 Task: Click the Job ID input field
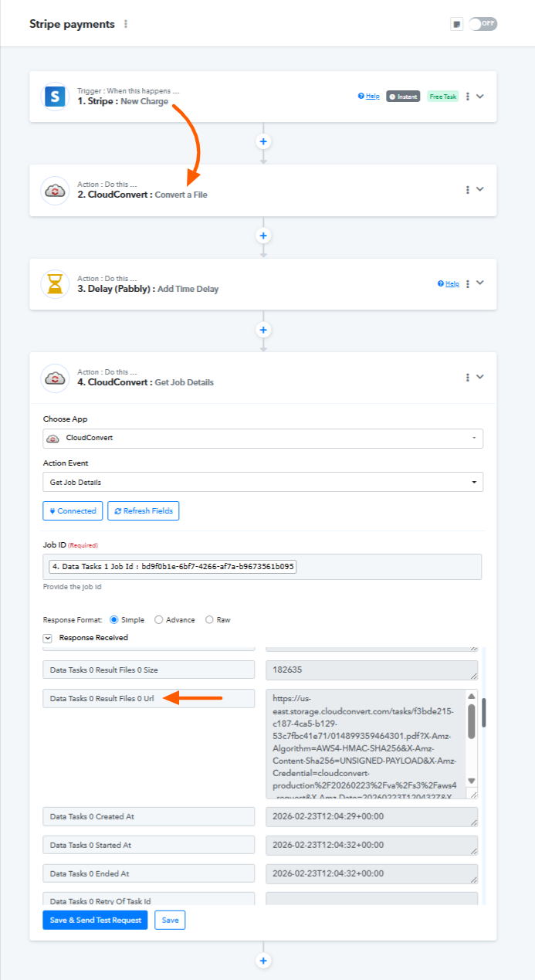click(x=262, y=566)
